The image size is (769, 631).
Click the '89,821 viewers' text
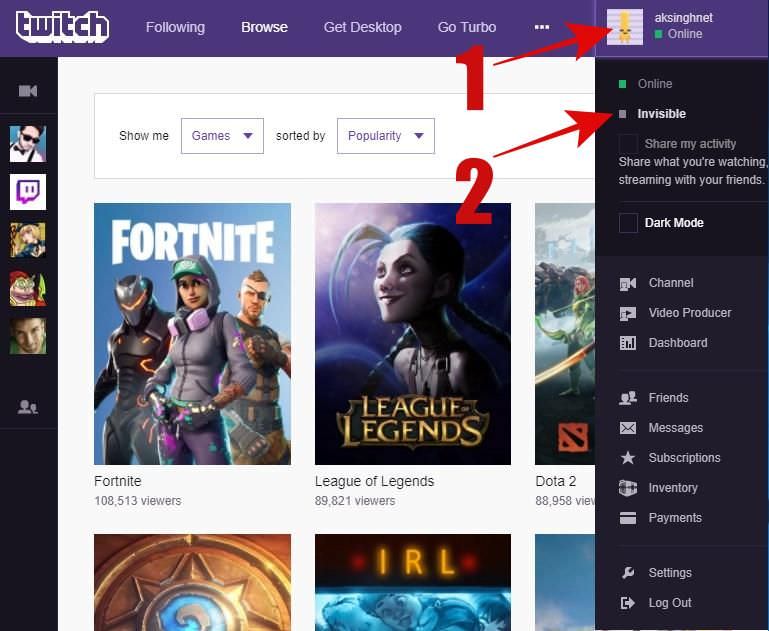click(355, 501)
